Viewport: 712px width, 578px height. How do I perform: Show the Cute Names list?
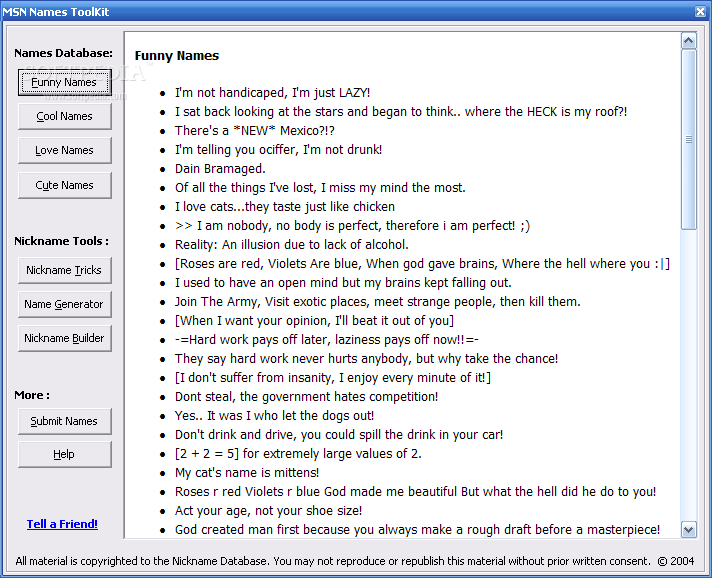coord(64,185)
